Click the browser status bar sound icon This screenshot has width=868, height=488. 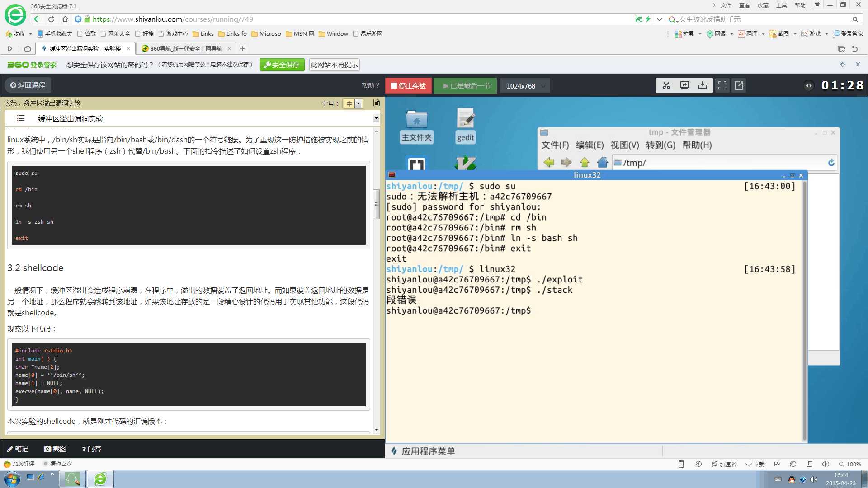826,464
